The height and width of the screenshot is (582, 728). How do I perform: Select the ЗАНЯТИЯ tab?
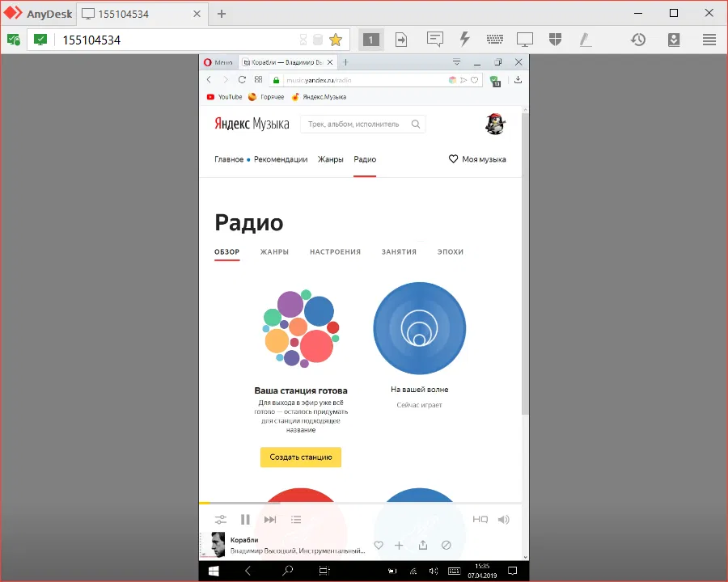click(399, 252)
